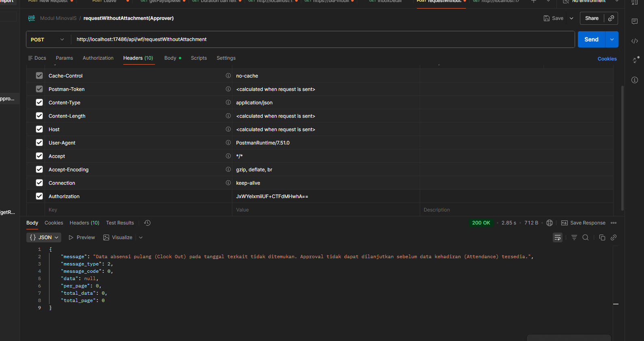Switch to the Authorization tab
Viewport: 644px width, 341px height.
point(98,58)
